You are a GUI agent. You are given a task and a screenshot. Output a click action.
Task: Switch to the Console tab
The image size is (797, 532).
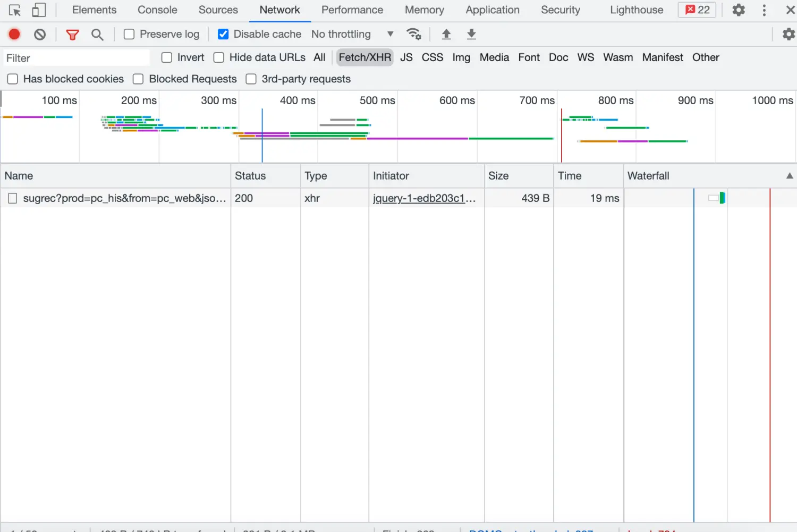pyautogui.click(x=157, y=10)
